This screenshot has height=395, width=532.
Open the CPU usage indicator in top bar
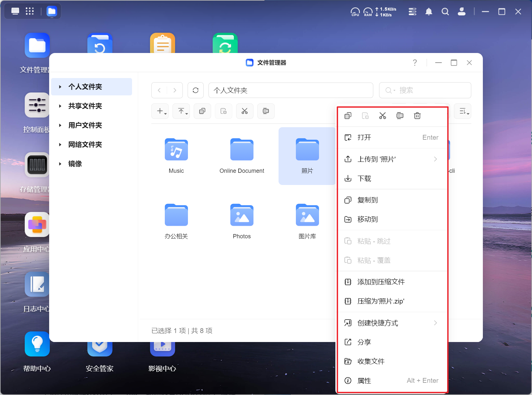(355, 12)
